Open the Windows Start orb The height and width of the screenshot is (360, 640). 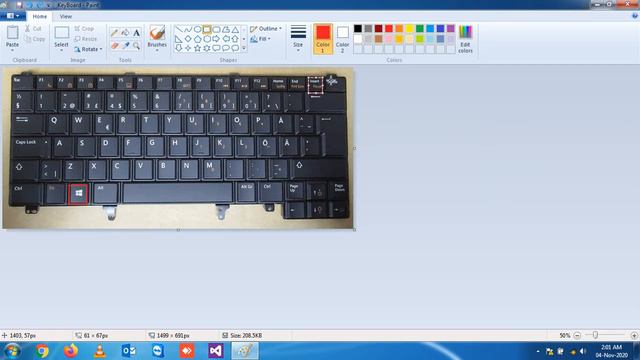point(12,351)
